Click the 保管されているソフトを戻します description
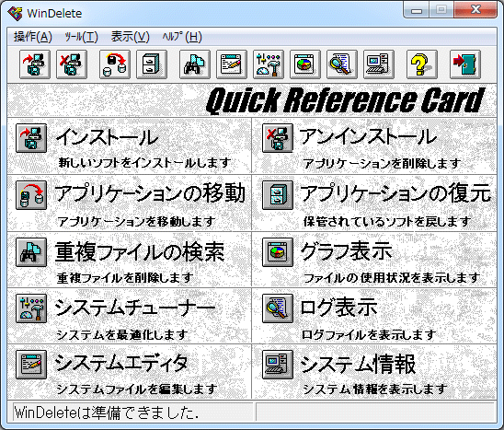504x430 pixels. coord(387,221)
